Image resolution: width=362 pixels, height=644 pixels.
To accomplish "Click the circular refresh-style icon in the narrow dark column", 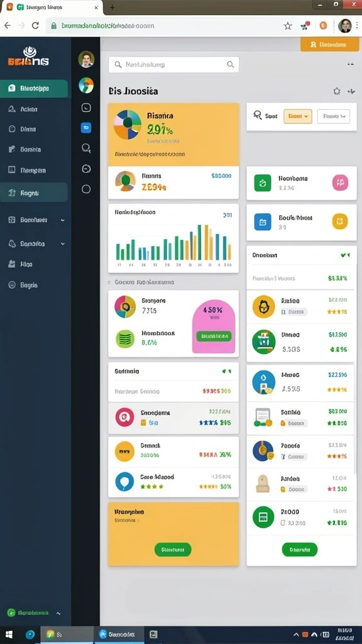I will (86, 169).
